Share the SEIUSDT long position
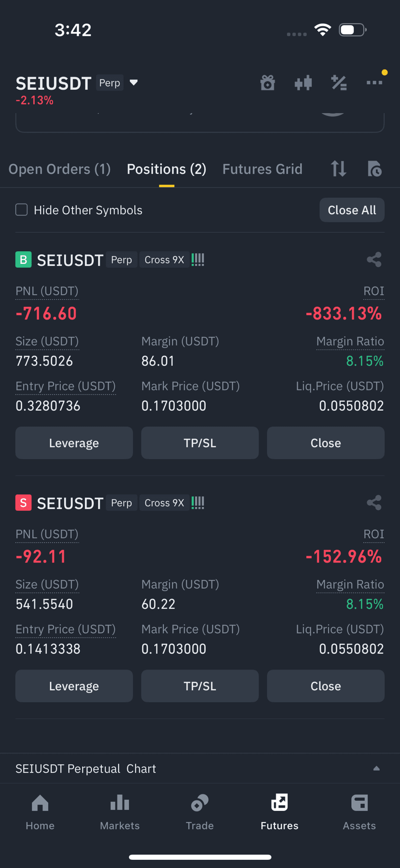 tap(374, 260)
